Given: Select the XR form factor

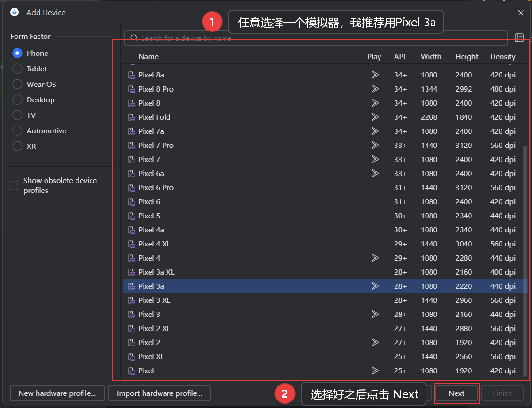Looking at the screenshot, I should (17, 146).
